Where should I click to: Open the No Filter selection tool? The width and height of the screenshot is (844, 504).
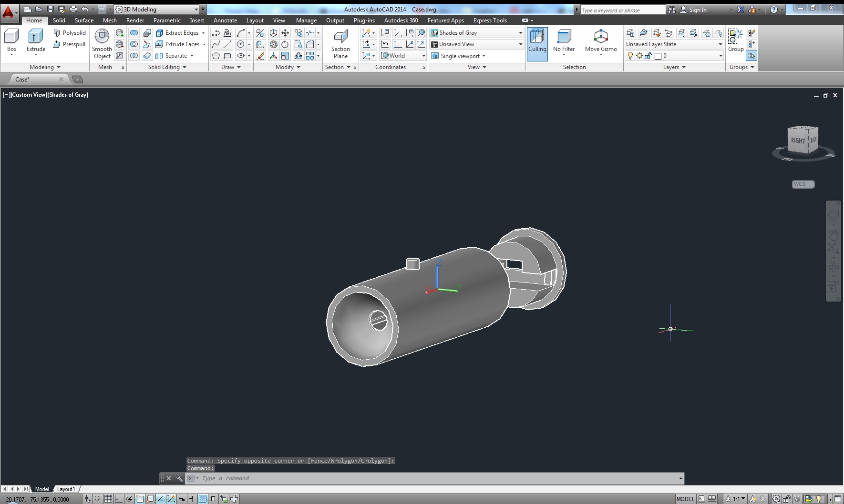click(564, 41)
